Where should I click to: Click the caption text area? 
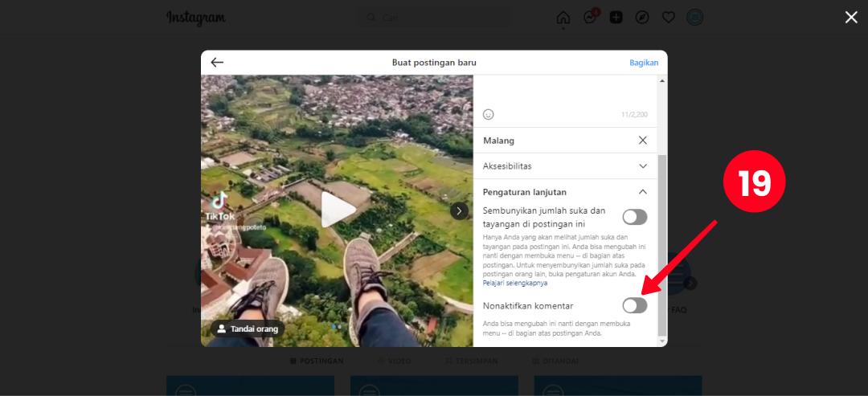(x=565, y=90)
